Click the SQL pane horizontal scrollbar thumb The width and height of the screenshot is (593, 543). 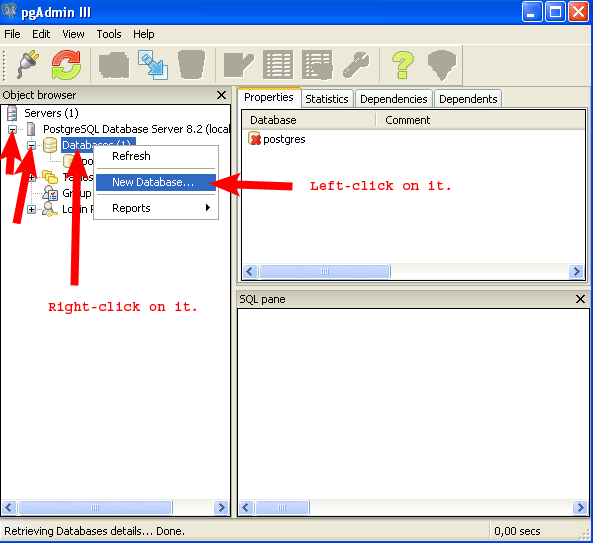click(282, 507)
